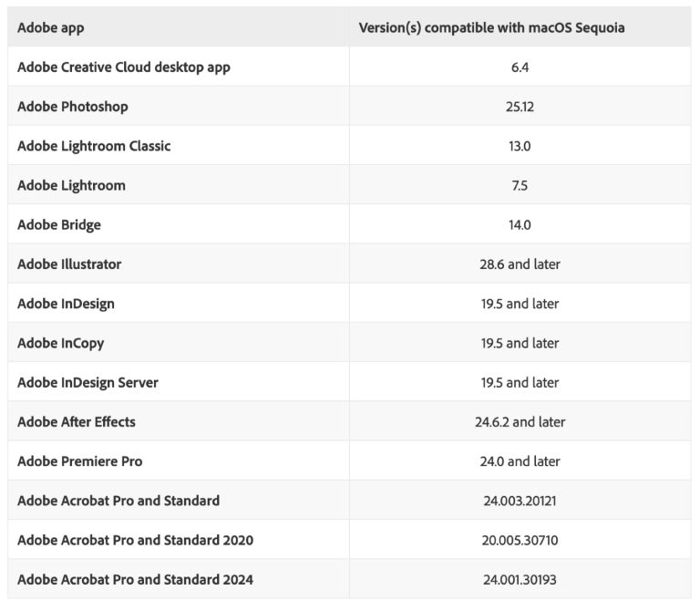
Task: Click the Adobe Photoshop app name
Action: click(x=73, y=107)
